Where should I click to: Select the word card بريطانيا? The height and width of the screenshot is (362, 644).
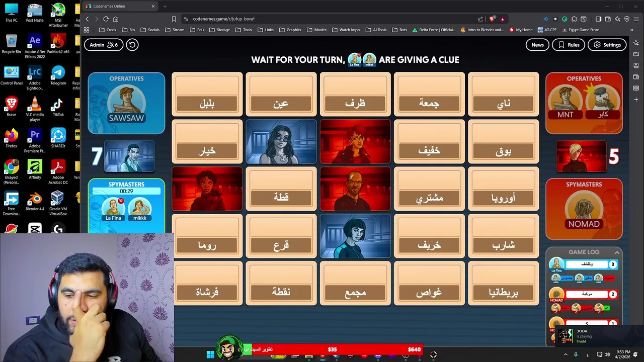(503, 283)
